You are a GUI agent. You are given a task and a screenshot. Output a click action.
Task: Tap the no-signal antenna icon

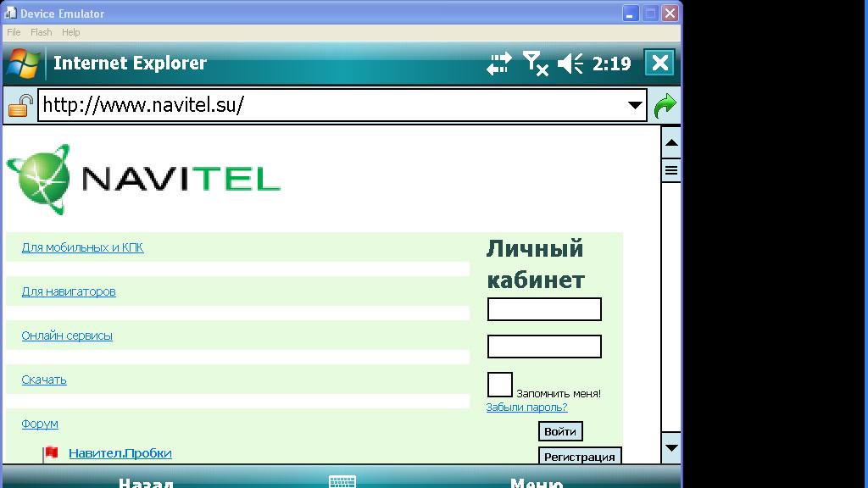click(535, 64)
